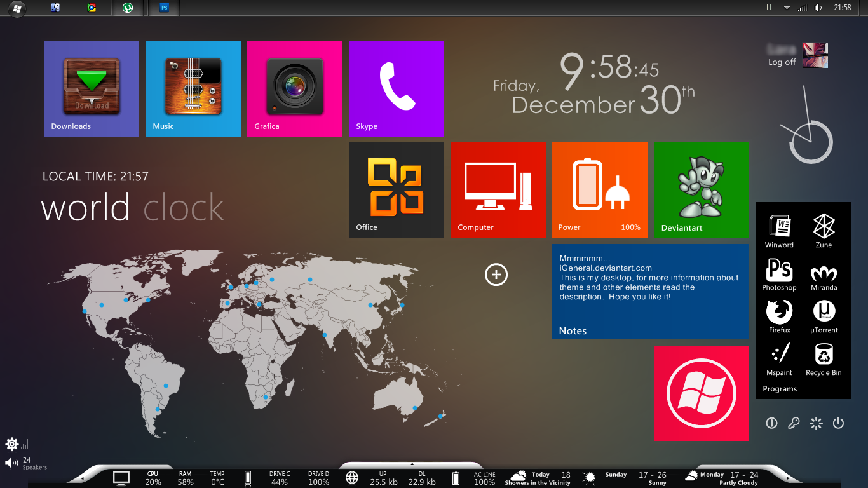868x488 pixels.
Task: Click the DL 22.9 kb readout
Action: tap(422, 478)
